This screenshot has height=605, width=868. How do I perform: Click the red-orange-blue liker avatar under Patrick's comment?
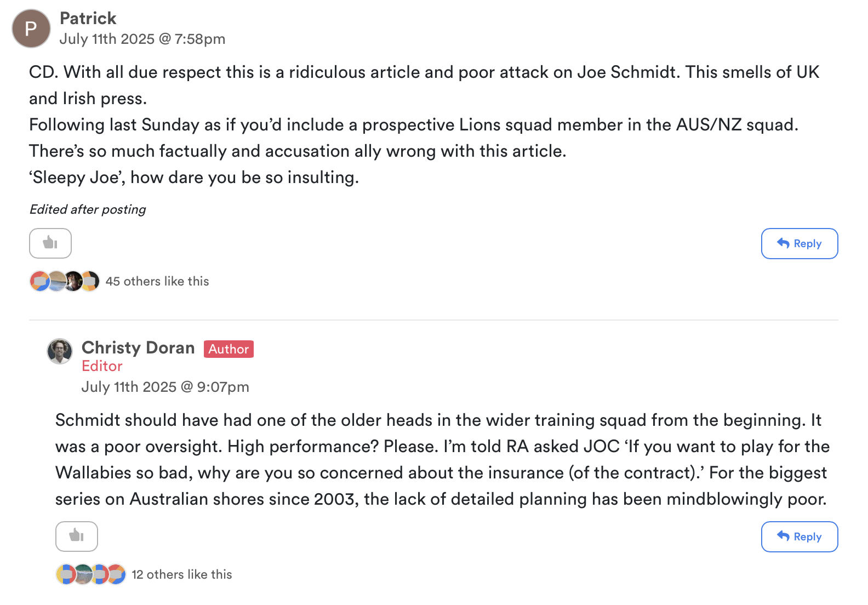coord(39,281)
